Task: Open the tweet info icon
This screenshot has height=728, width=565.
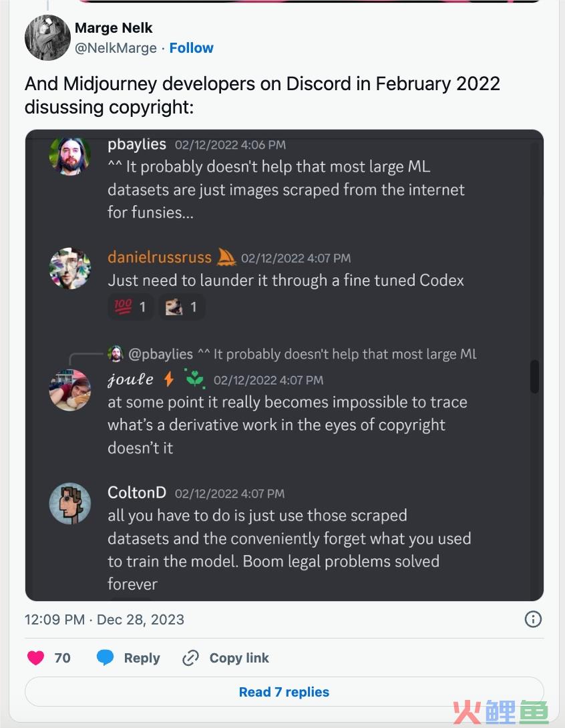Action: 533,619
